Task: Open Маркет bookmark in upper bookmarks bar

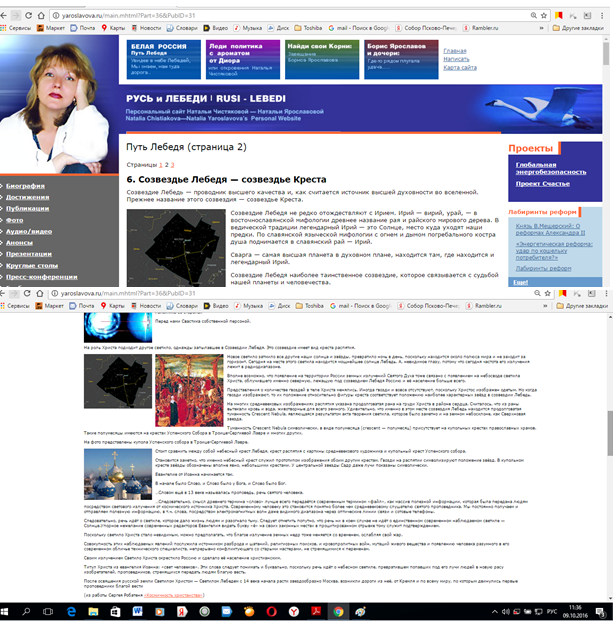Action: [50, 28]
